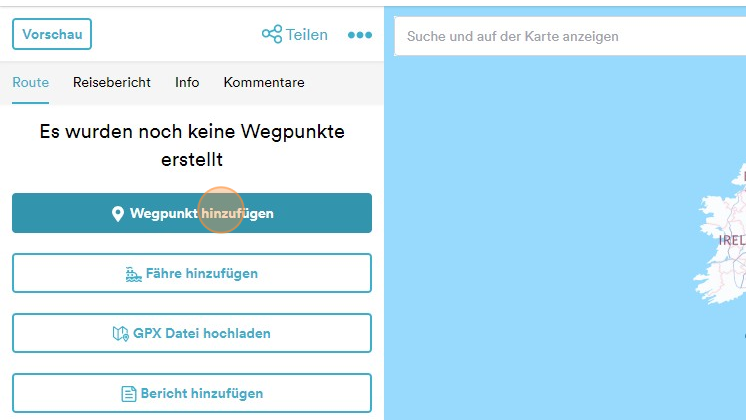The image size is (746, 420).
Task: Click the document icon on the Bericht button
Action: (x=129, y=394)
